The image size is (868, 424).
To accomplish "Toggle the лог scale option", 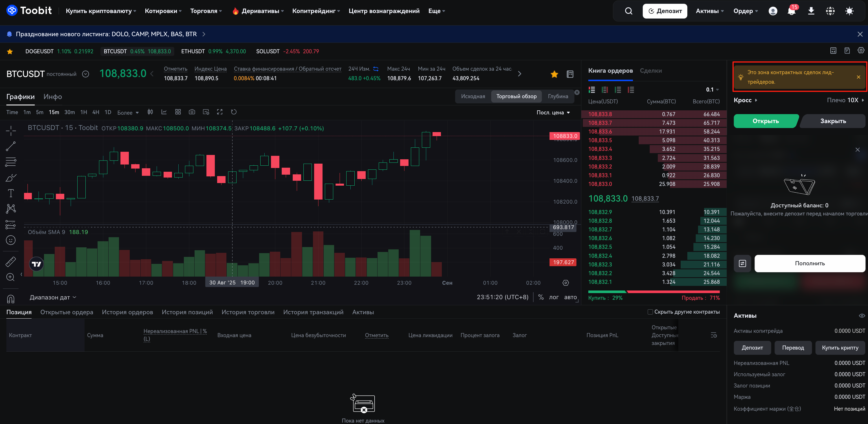I will pos(554,297).
